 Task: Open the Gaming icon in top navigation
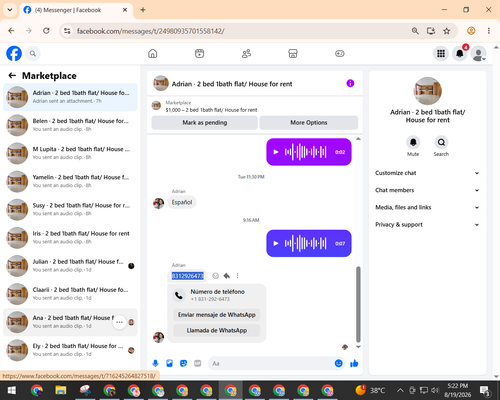pos(340,53)
